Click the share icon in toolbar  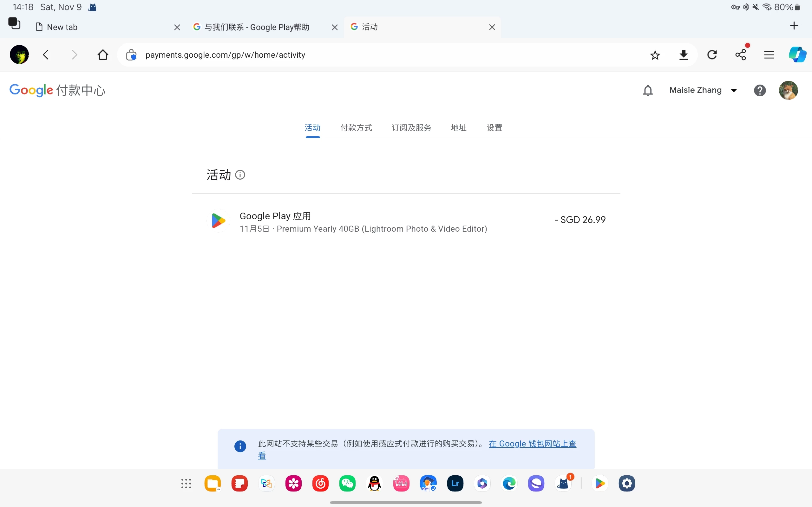(x=741, y=55)
